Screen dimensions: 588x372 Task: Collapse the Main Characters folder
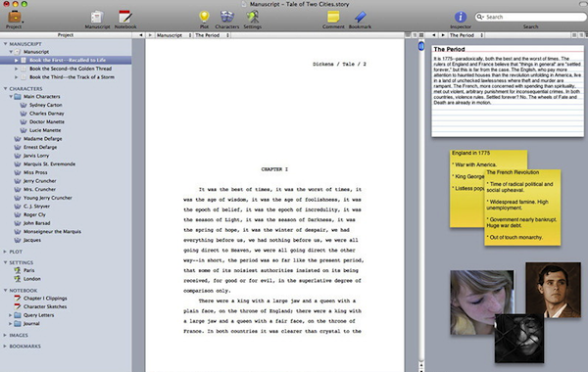11,96
